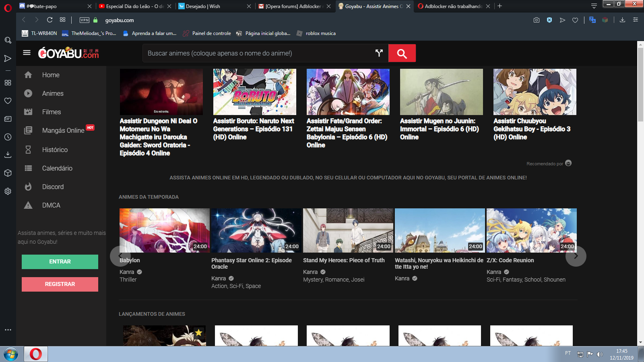Open a new tab with plus
Image resolution: width=644 pixels, height=362 pixels.
[x=500, y=6]
